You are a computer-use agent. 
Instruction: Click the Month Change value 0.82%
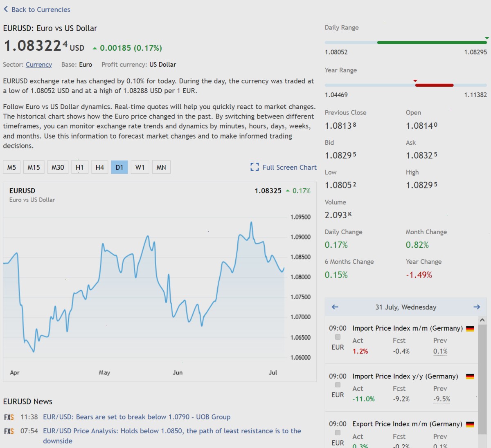[417, 245]
